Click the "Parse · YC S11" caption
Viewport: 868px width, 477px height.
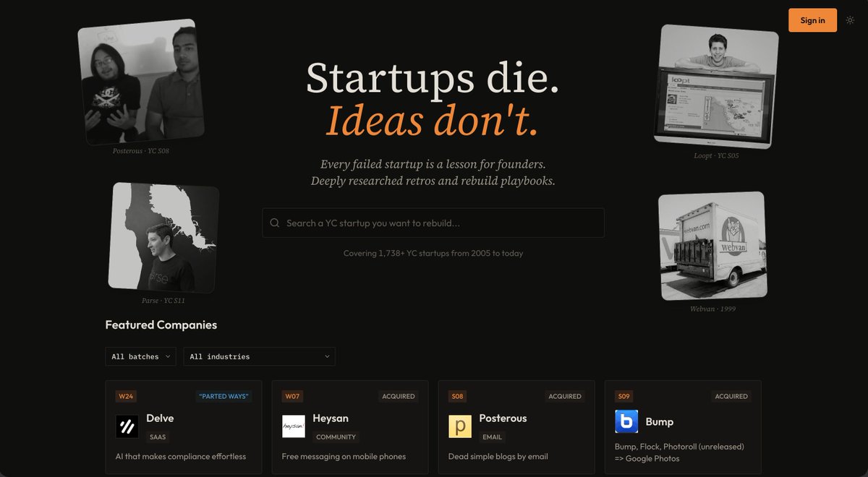click(163, 301)
